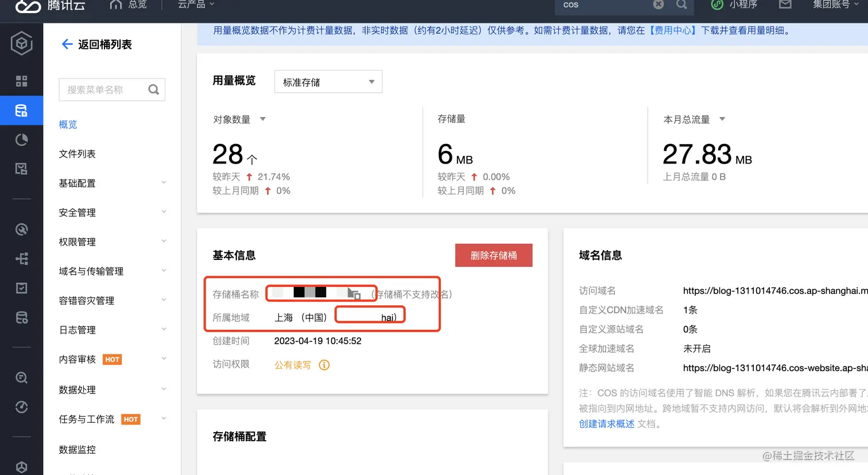Open the 小程序 mini program icon
Image resolution: width=868 pixels, height=475 pixels.
[x=717, y=5]
